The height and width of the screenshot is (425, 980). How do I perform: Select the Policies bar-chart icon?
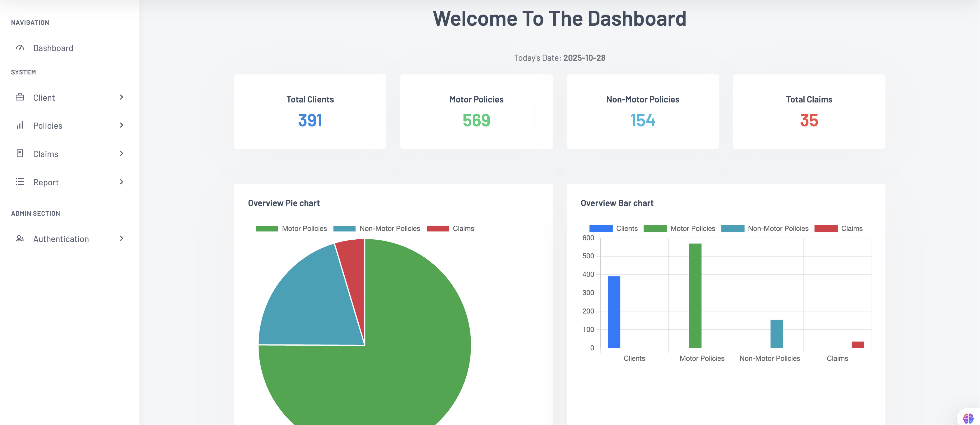[20, 125]
